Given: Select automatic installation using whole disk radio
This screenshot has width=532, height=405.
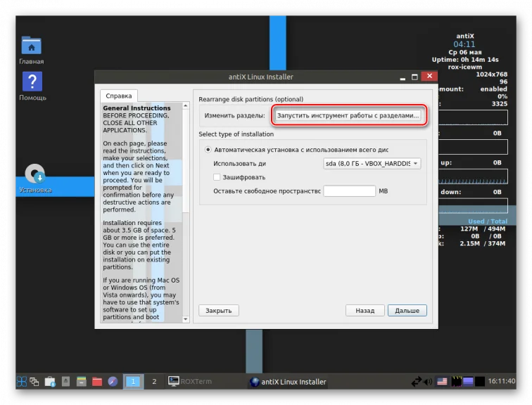Looking at the screenshot, I should pos(208,150).
